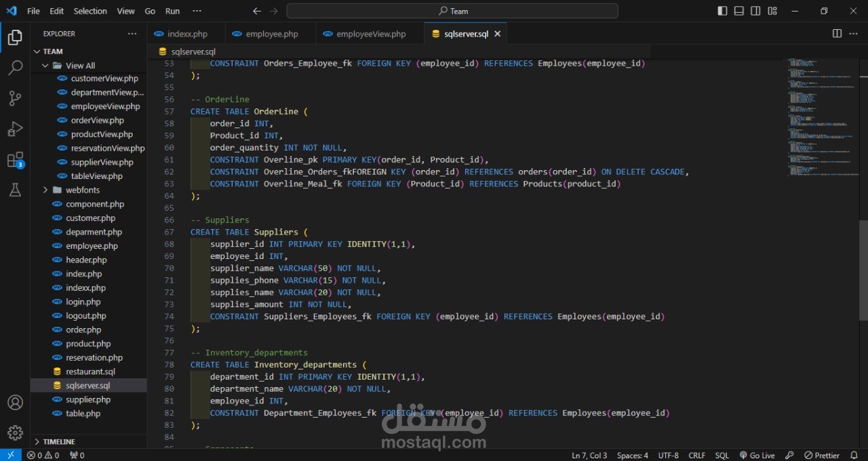Click the code minimap preview
868x461 pixels.
point(821,117)
